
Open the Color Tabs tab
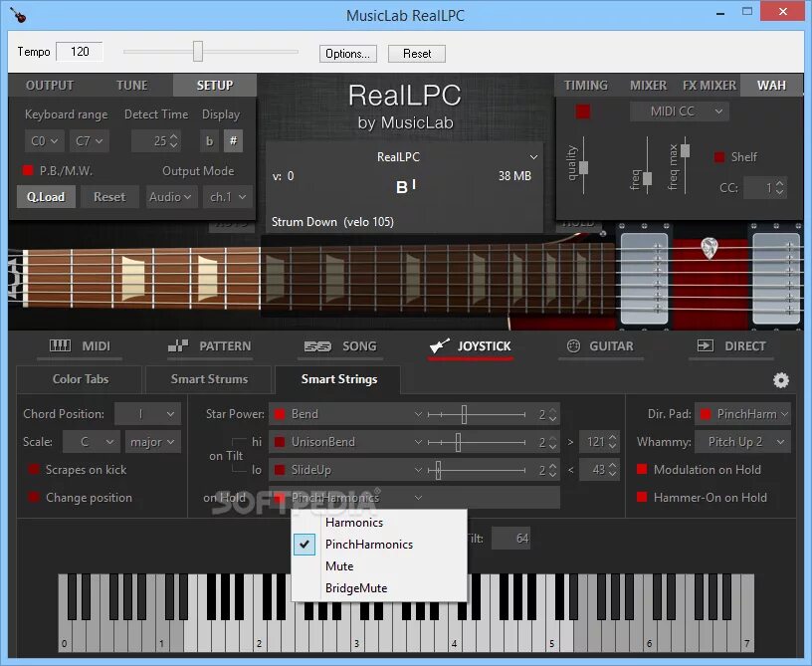(81, 379)
